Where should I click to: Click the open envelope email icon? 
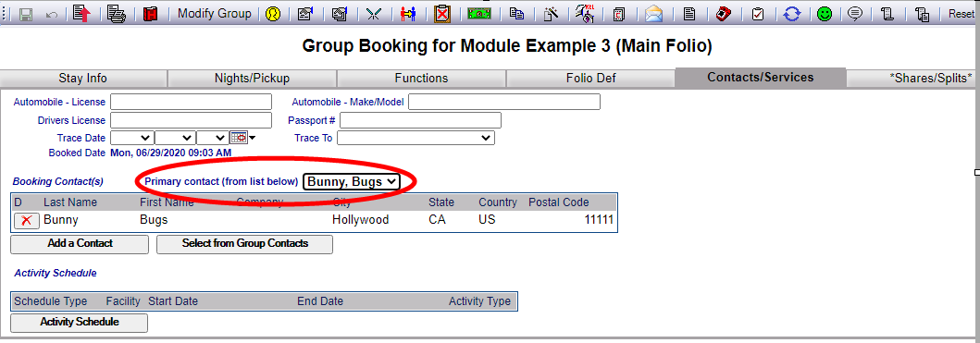(x=653, y=14)
